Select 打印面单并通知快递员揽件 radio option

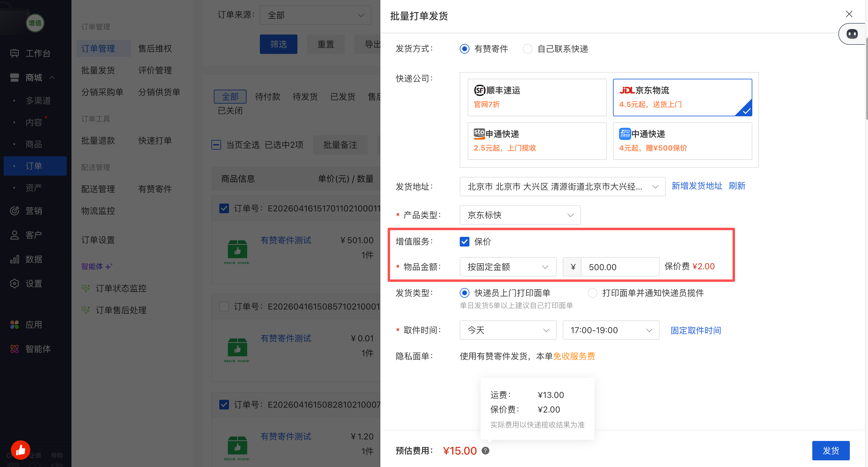[x=592, y=293]
